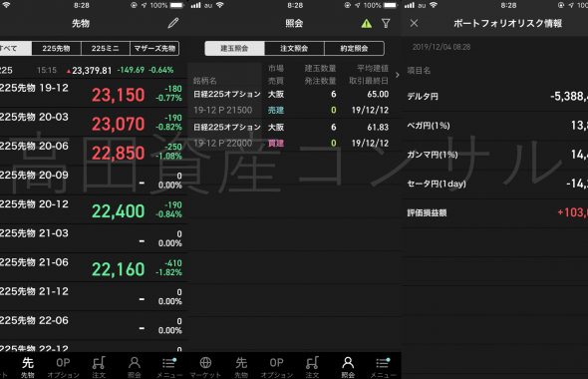Open メニュー icon in left screen bottom bar

169,367
